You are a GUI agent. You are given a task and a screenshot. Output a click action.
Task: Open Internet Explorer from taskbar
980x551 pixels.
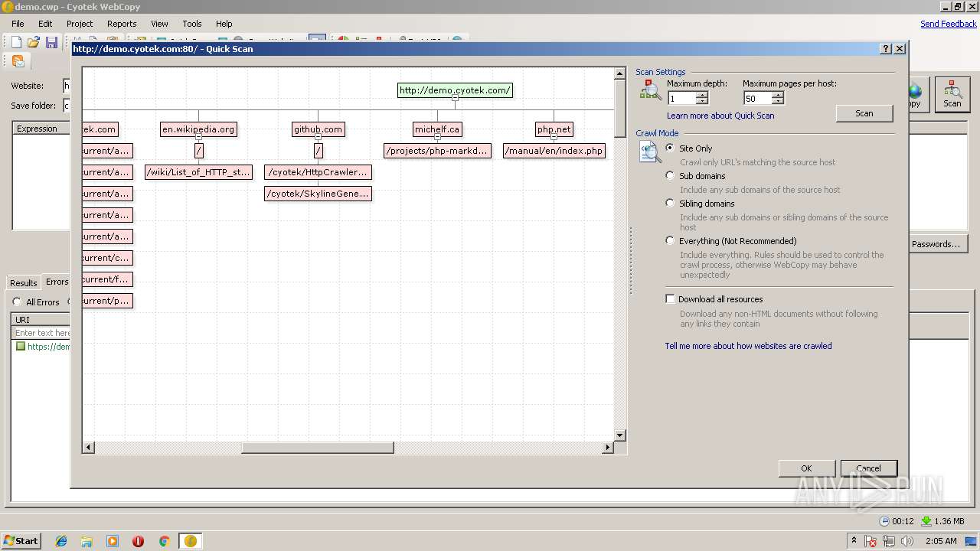61,541
